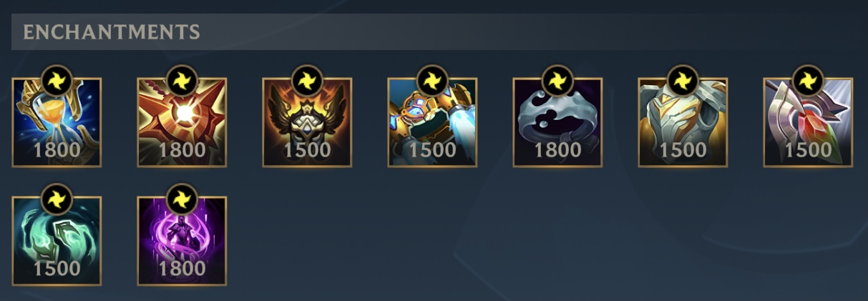Image resolution: width=868 pixels, height=301 pixels.
Task: Click pinwheel badge above red-gem locket item
Action: [x=808, y=80]
